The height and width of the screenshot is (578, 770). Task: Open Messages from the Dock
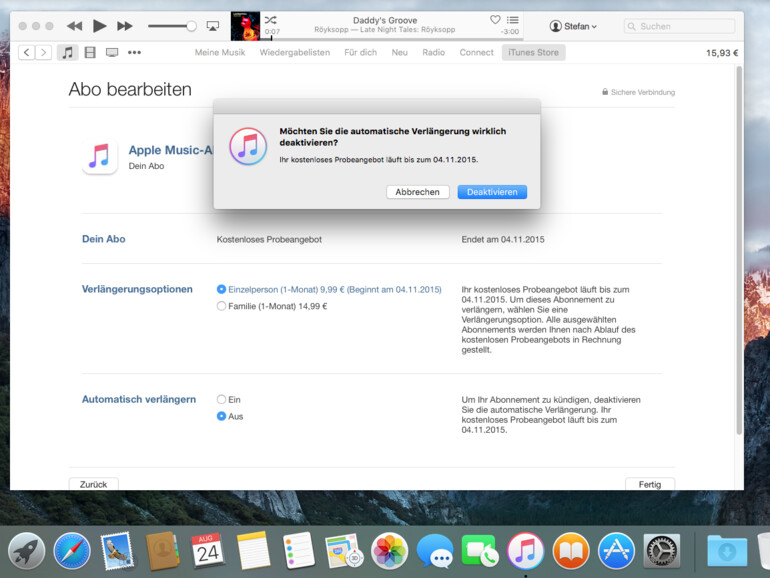(x=435, y=551)
